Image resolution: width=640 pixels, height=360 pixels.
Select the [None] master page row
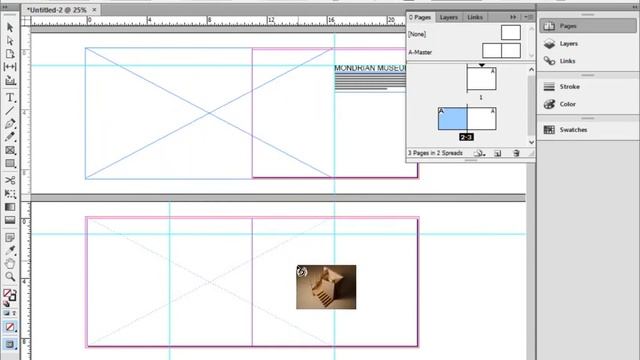tap(466, 33)
